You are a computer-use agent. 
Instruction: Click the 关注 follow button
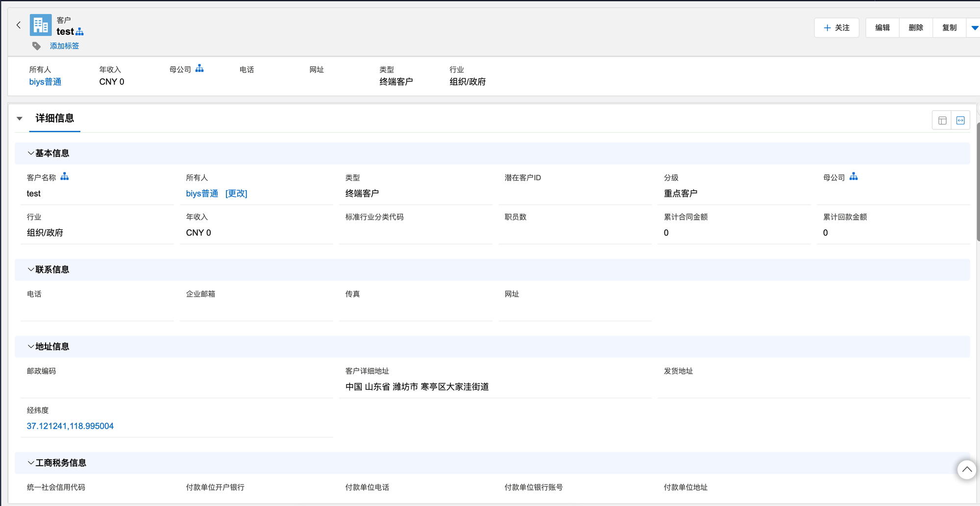pos(836,28)
